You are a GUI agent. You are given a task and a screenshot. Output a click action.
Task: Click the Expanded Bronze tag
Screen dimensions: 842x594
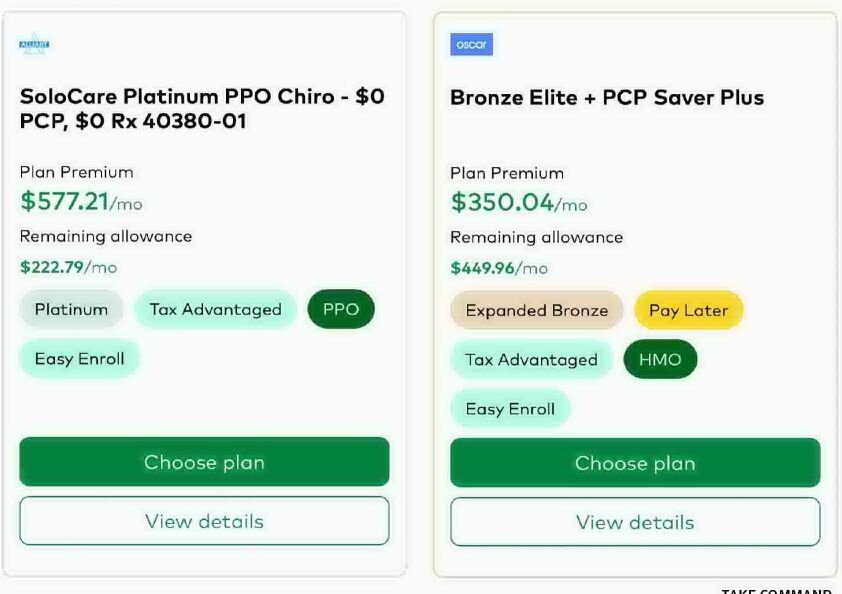tap(537, 311)
